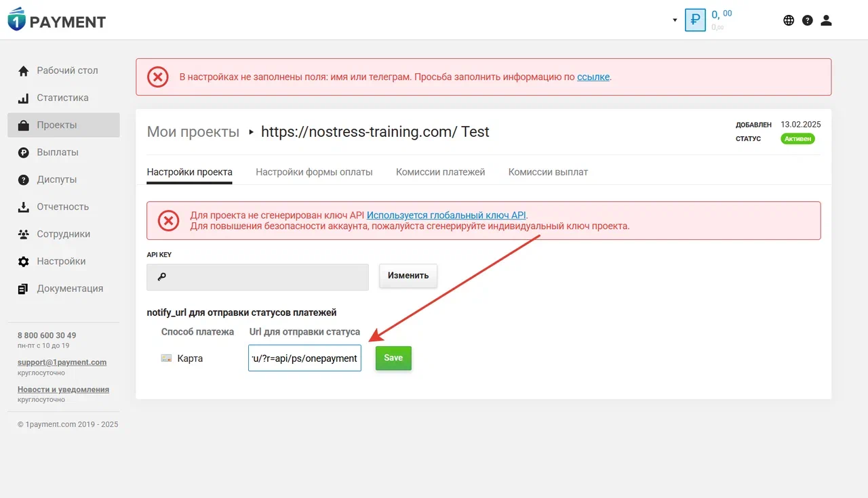868x498 pixels.
Task: Expand the dropdown arrow near balance
Action: tap(675, 20)
